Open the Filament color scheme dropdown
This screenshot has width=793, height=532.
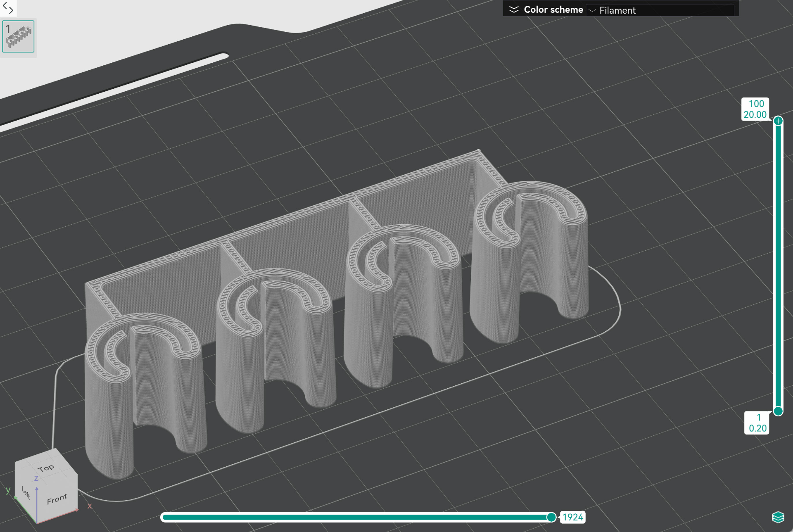point(660,10)
